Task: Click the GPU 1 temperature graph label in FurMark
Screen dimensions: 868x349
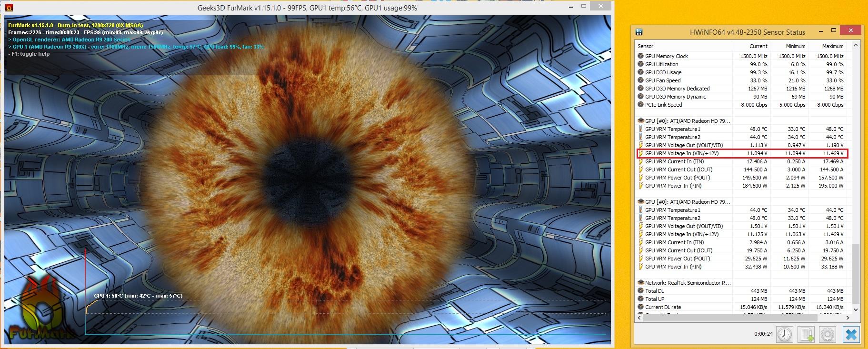Action: (138, 296)
